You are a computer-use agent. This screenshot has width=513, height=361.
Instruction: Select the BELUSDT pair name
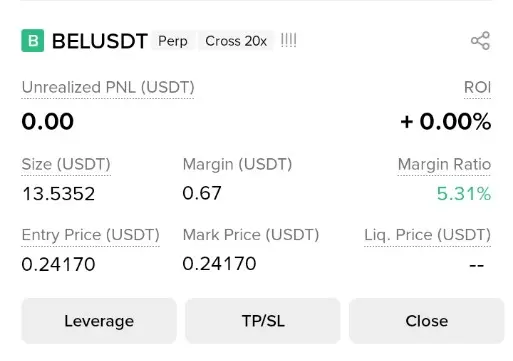point(100,41)
